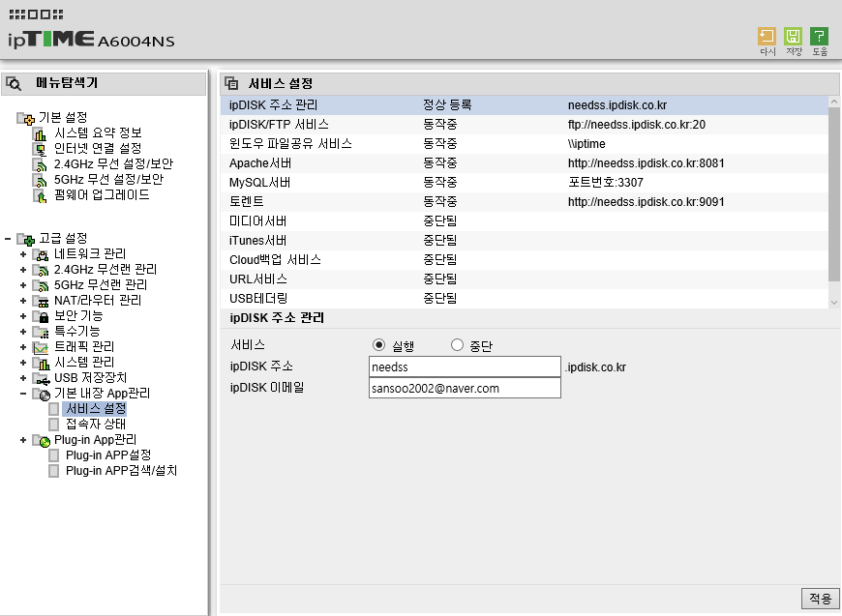
Task: Click the 보안 기능 lock icon
Action: 41,316
